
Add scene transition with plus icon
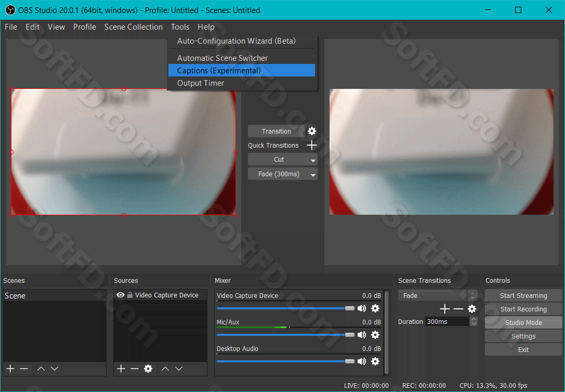(x=444, y=309)
